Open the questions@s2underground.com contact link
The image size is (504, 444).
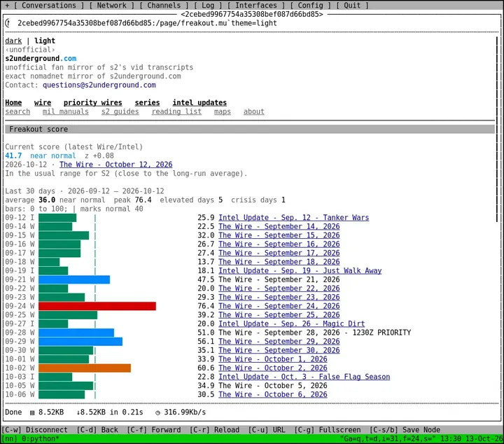coord(99,85)
